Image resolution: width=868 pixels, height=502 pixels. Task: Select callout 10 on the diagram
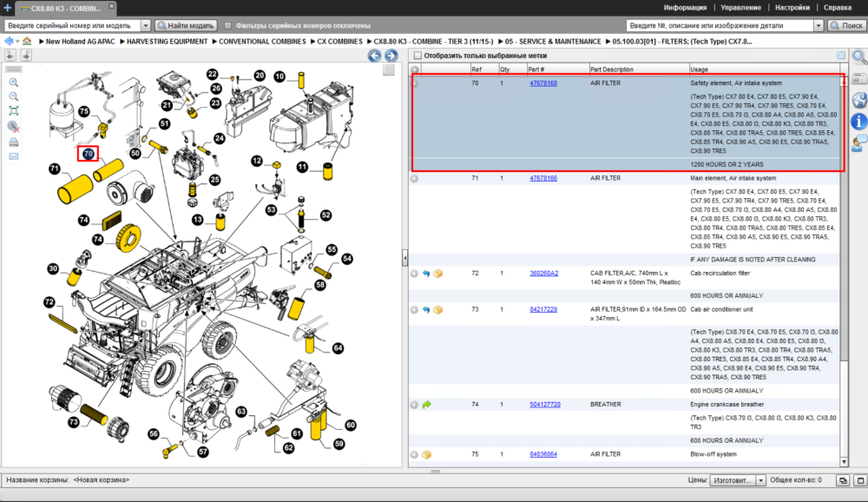point(279,77)
